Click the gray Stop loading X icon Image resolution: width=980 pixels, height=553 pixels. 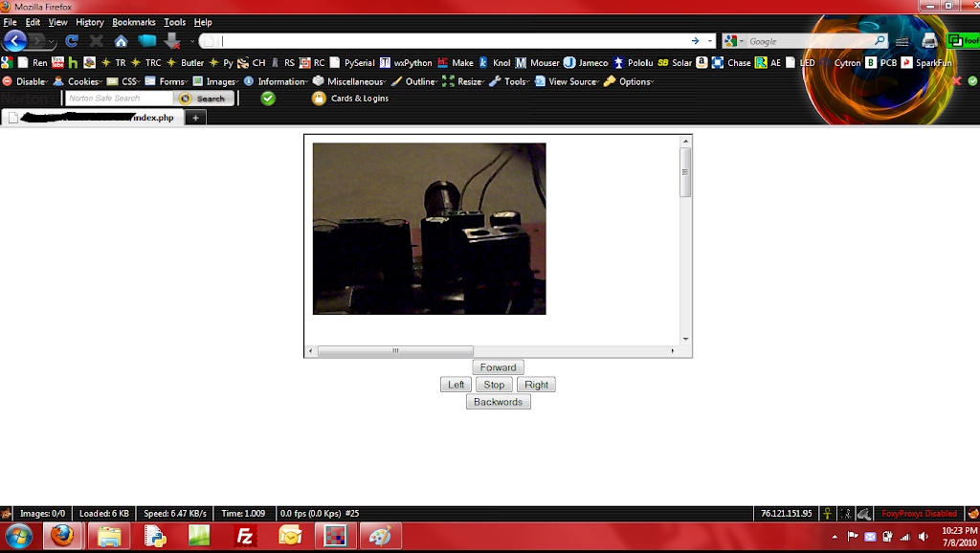click(x=97, y=41)
